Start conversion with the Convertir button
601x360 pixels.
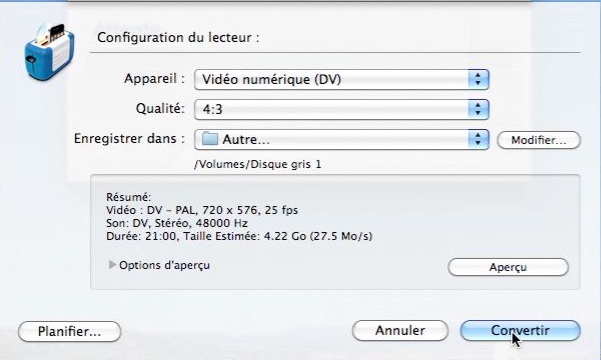pyautogui.click(x=520, y=330)
